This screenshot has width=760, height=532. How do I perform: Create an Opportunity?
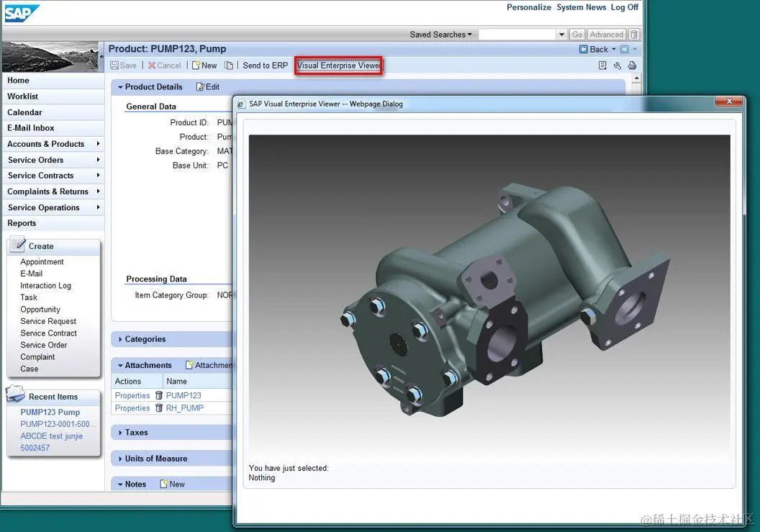[40, 310]
